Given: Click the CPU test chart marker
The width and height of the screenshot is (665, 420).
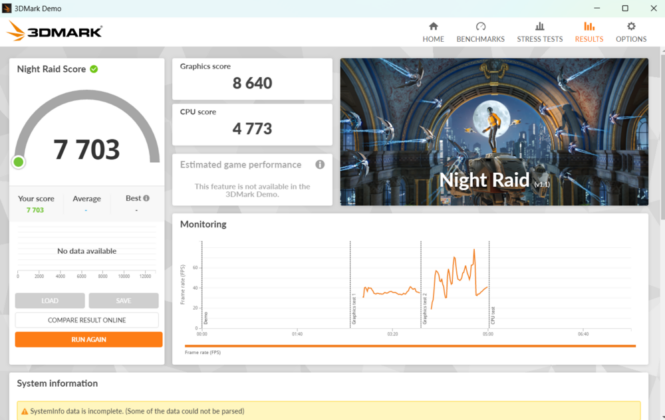Looking at the screenshot, I should coord(493,316).
